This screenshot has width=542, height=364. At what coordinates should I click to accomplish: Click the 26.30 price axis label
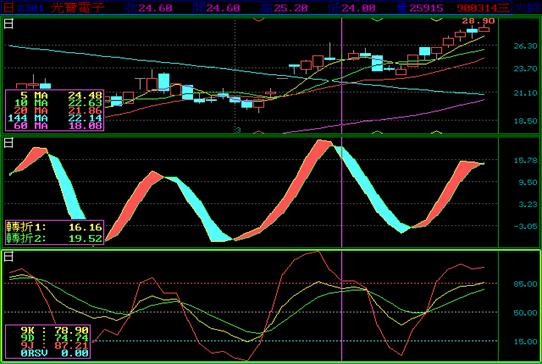[525, 46]
